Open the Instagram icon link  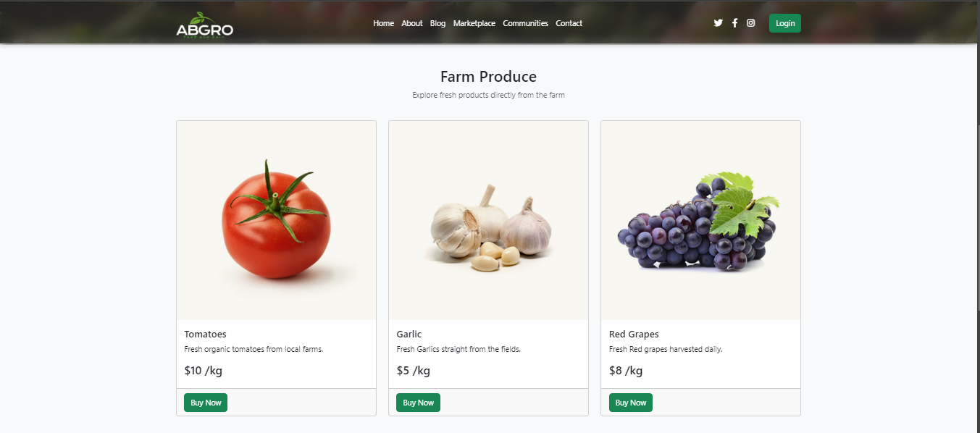point(751,23)
